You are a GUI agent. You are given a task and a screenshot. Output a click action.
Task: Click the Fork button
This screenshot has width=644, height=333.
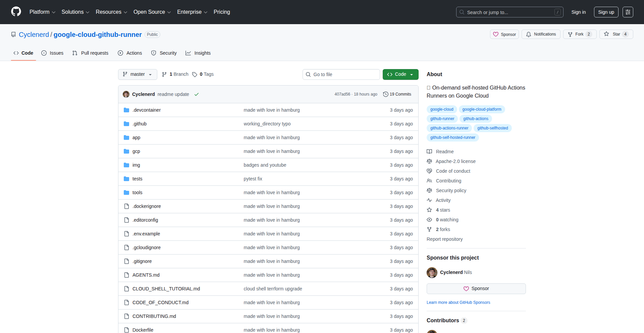pyautogui.click(x=579, y=34)
